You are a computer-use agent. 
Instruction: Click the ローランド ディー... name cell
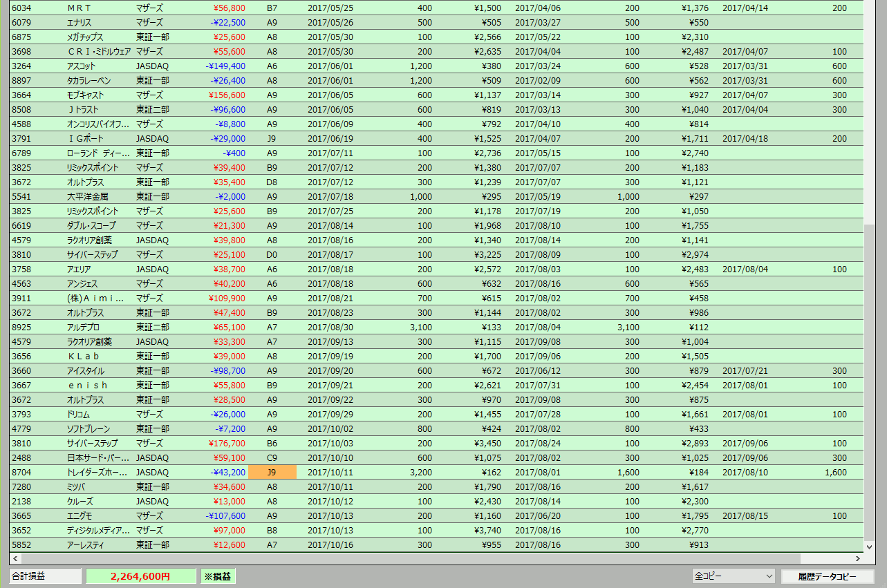pyautogui.click(x=97, y=153)
